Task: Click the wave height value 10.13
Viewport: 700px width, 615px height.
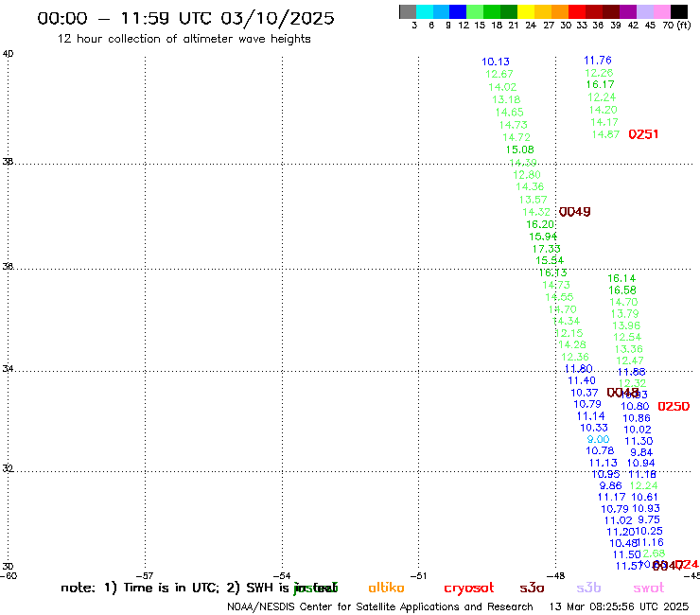Action: coord(496,61)
